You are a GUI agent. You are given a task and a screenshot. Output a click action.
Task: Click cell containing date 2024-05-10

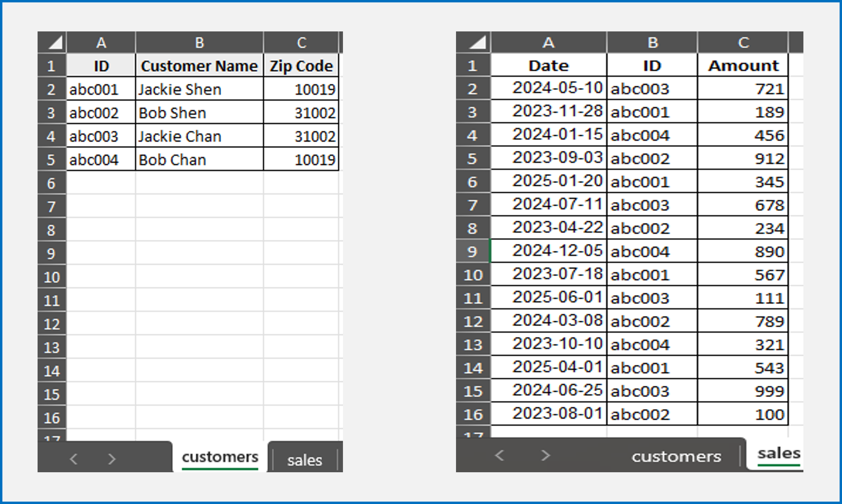[549, 88]
